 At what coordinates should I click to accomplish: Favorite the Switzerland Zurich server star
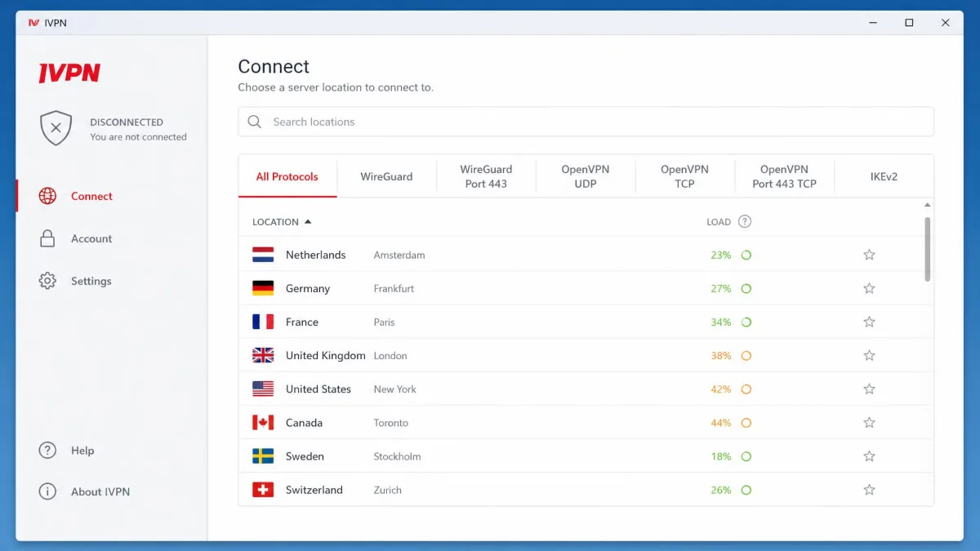coord(869,490)
